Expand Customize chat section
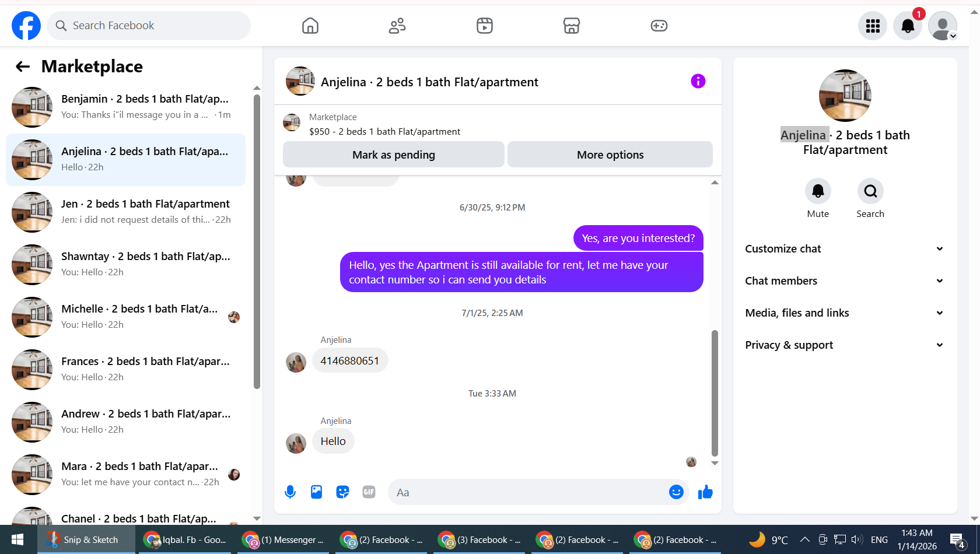The width and height of the screenshot is (980, 554). [x=845, y=249]
